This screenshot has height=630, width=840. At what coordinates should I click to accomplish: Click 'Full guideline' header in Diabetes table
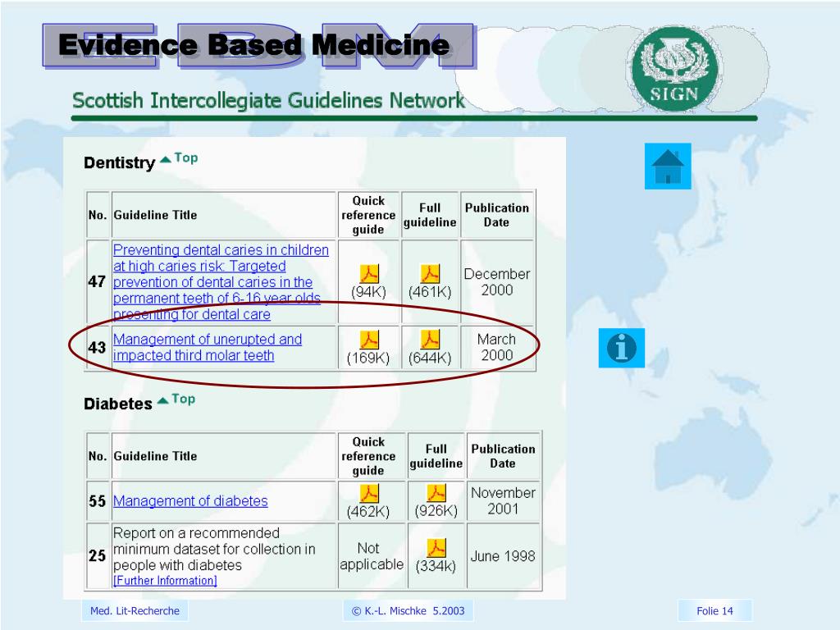click(436, 456)
